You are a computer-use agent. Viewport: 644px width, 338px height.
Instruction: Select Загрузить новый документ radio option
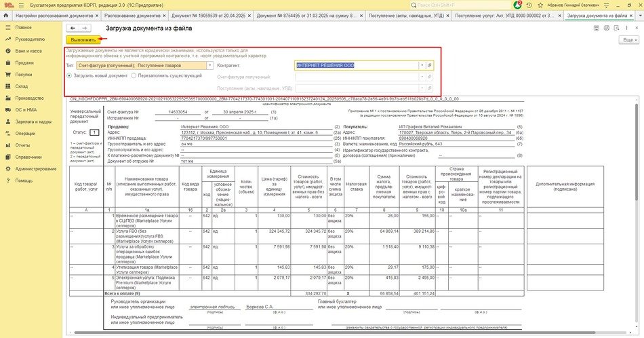click(69, 75)
